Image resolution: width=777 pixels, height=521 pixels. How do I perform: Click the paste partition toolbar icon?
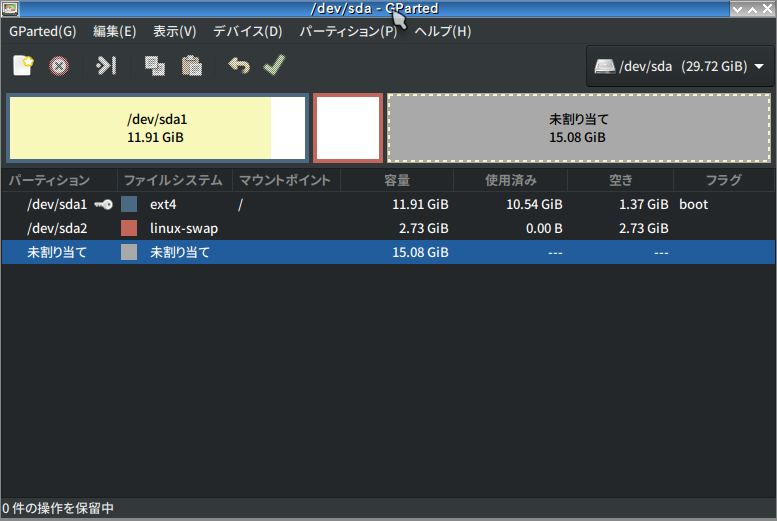[x=192, y=65]
